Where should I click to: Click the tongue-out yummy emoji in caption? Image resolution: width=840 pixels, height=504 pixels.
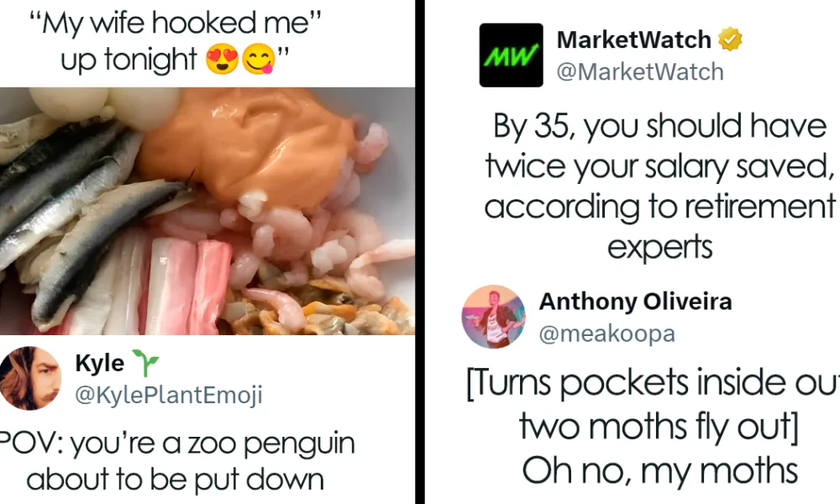point(259,59)
